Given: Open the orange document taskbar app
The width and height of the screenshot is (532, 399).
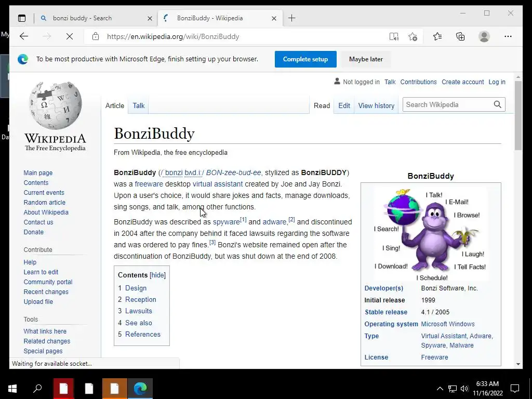Looking at the screenshot, I should [x=115, y=389].
